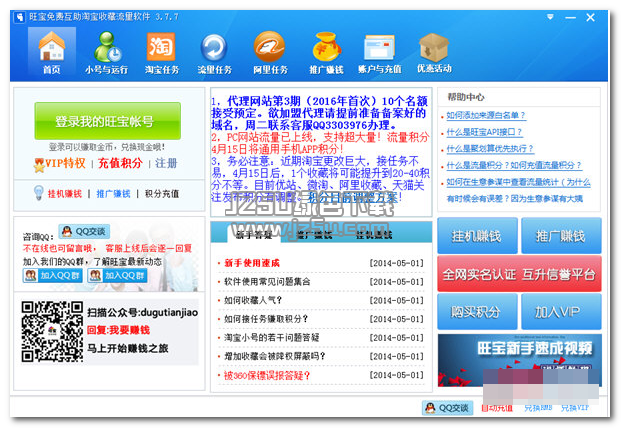
Task: Click 登录我的旺宝帐号 green button
Action: pyautogui.click(x=108, y=121)
